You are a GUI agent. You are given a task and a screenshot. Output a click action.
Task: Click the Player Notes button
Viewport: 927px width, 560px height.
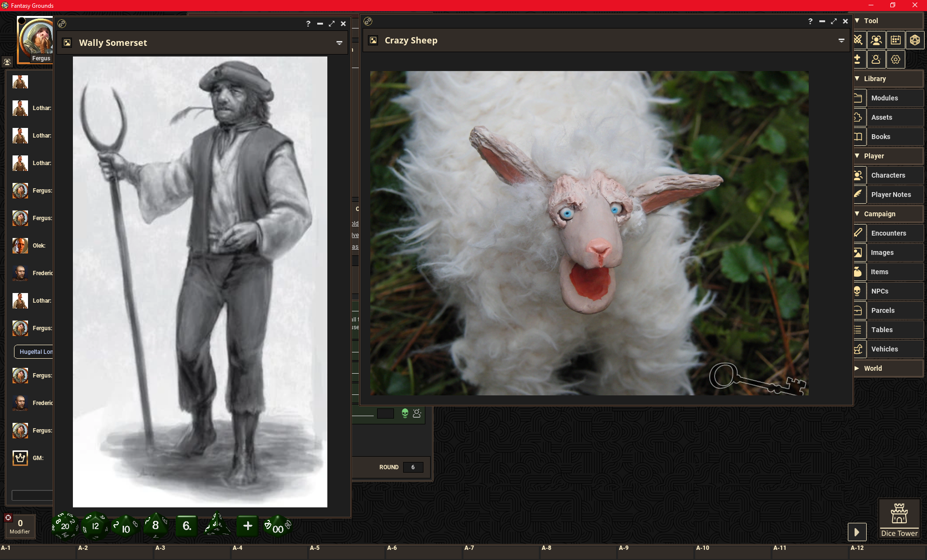(x=891, y=195)
